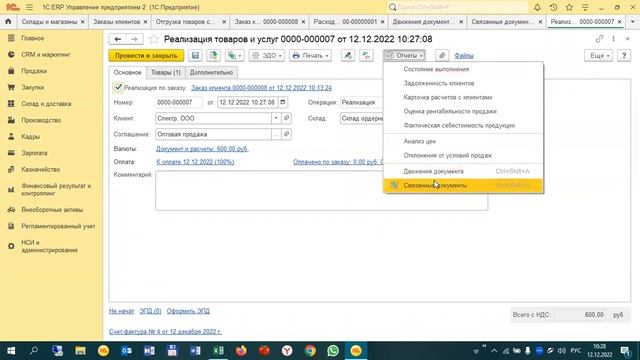Open Казначейство section in sidebar
The width and height of the screenshot is (640, 360).
tap(40, 169)
